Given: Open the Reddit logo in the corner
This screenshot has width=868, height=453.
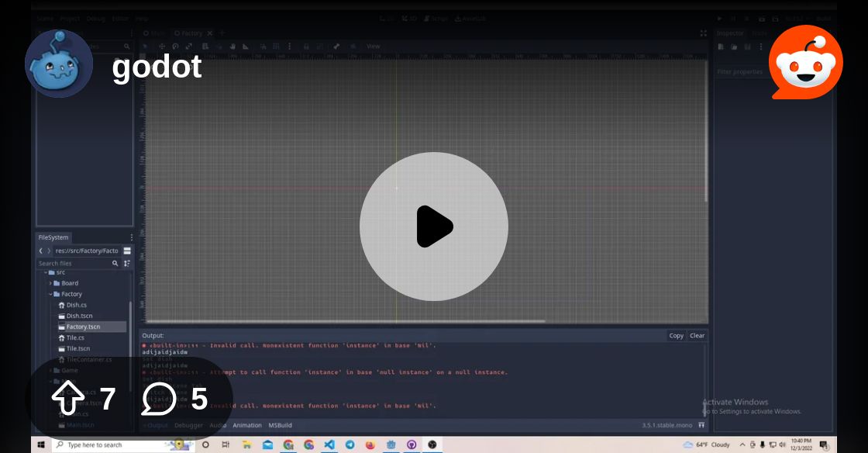Looking at the screenshot, I should click(x=806, y=62).
